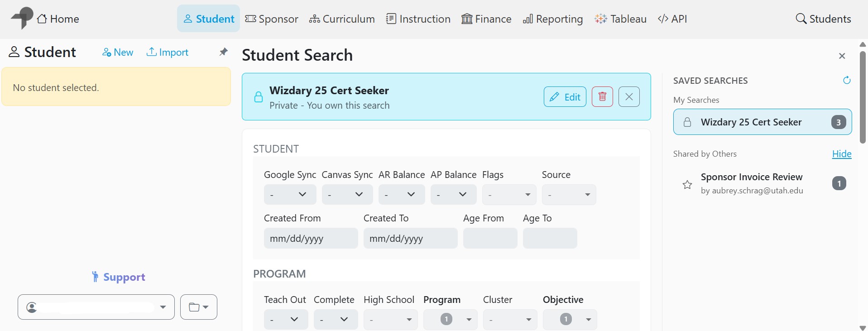Open the Flags dropdown
Viewport: 868px width, 331px height.
(x=509, y=195)
